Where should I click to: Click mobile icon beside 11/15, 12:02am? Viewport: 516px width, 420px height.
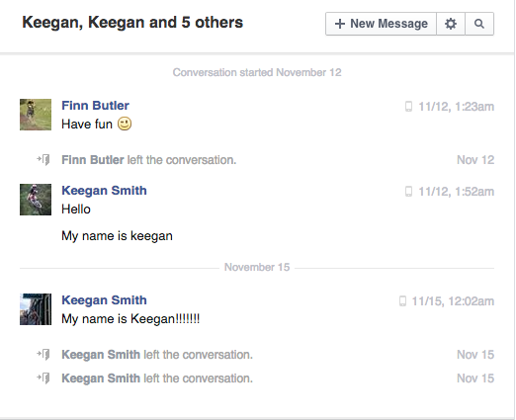click(402, 301)
